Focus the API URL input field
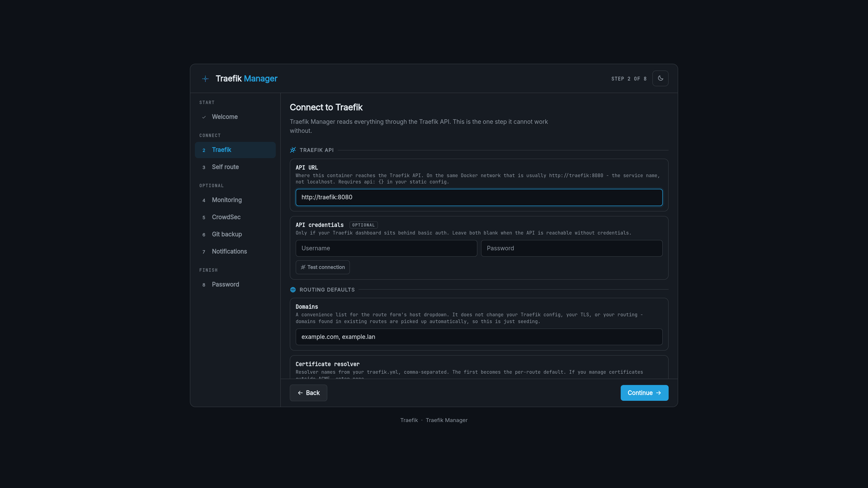The height and width of the screenshot is (488, 868). [x=479, y=197]
